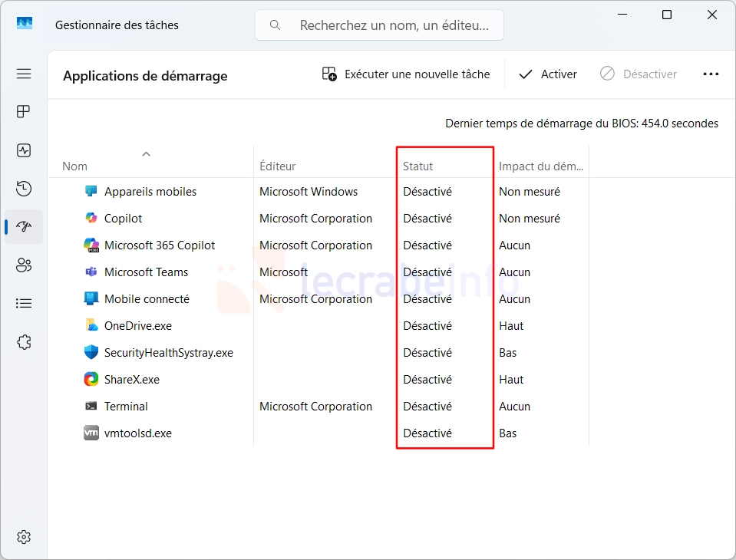Select the Microsoft Teams startup entry
Screen dimensions: 736x560
click(146, 272)
